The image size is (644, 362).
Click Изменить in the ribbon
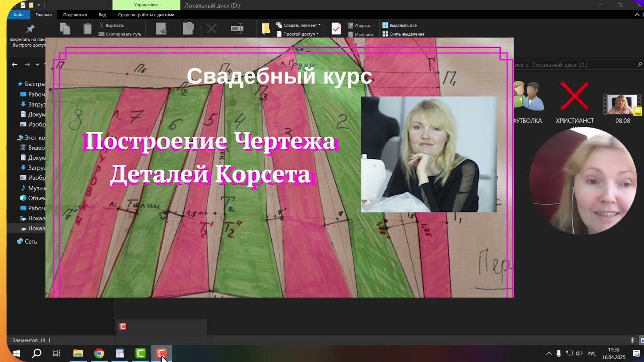pyautogui.click(x=361, y=35)
